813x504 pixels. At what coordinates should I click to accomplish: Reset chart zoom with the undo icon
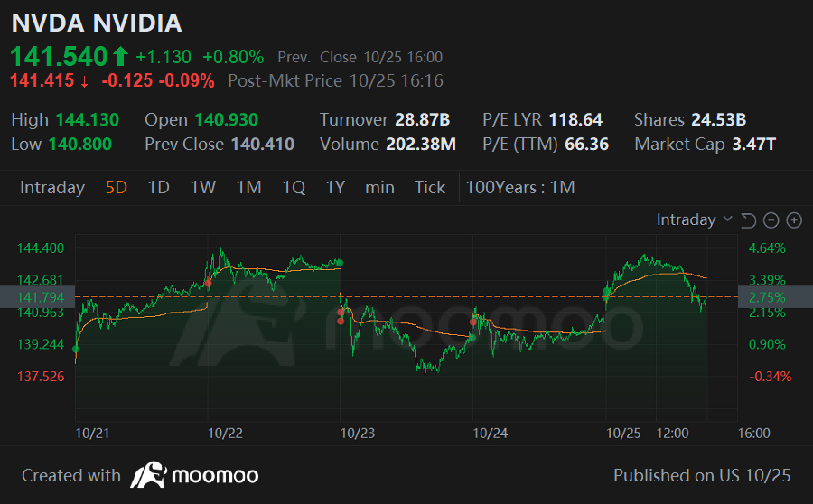(748, 220)
